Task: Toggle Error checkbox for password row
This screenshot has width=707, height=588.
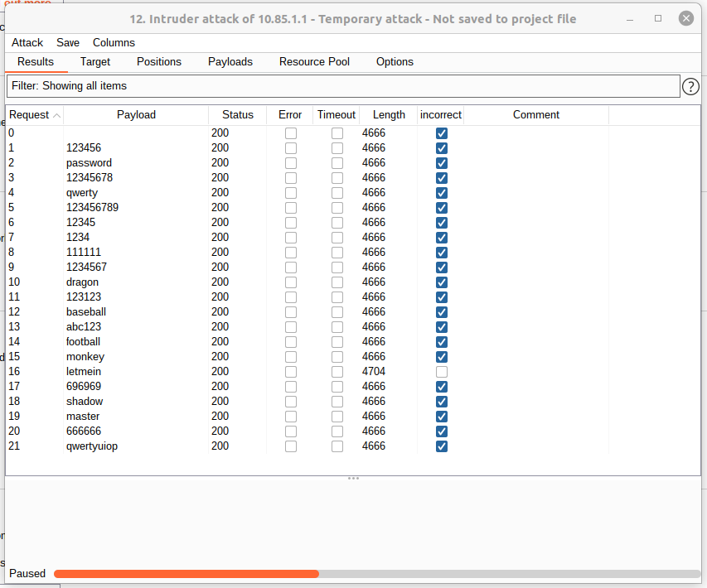Action: 291,163
